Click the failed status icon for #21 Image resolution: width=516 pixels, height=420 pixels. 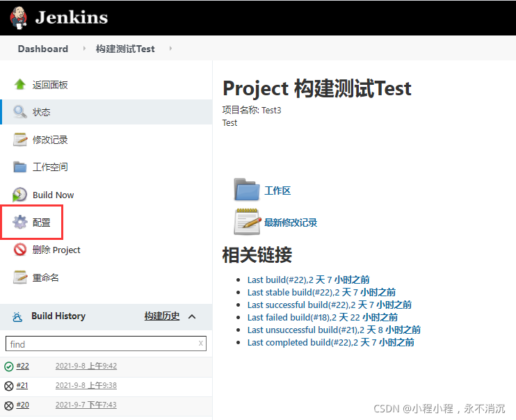[9, 386]
